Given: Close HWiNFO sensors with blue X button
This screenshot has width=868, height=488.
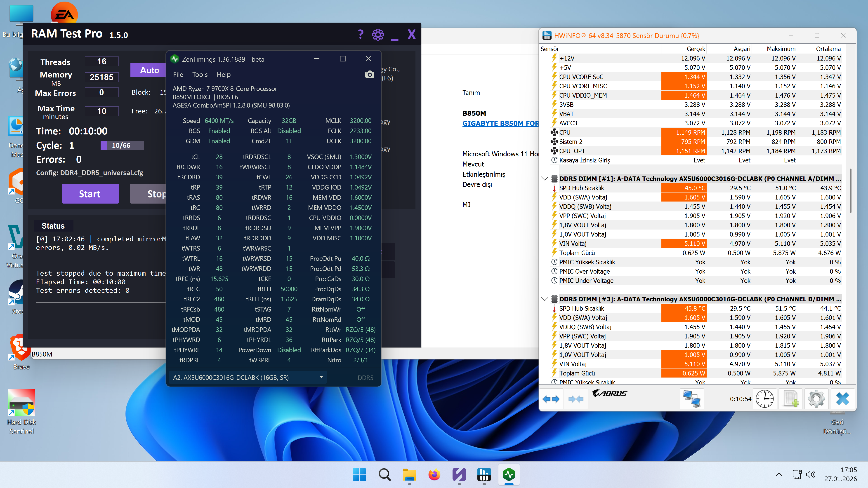Looking at the screenshot, I should click(842, 399).
